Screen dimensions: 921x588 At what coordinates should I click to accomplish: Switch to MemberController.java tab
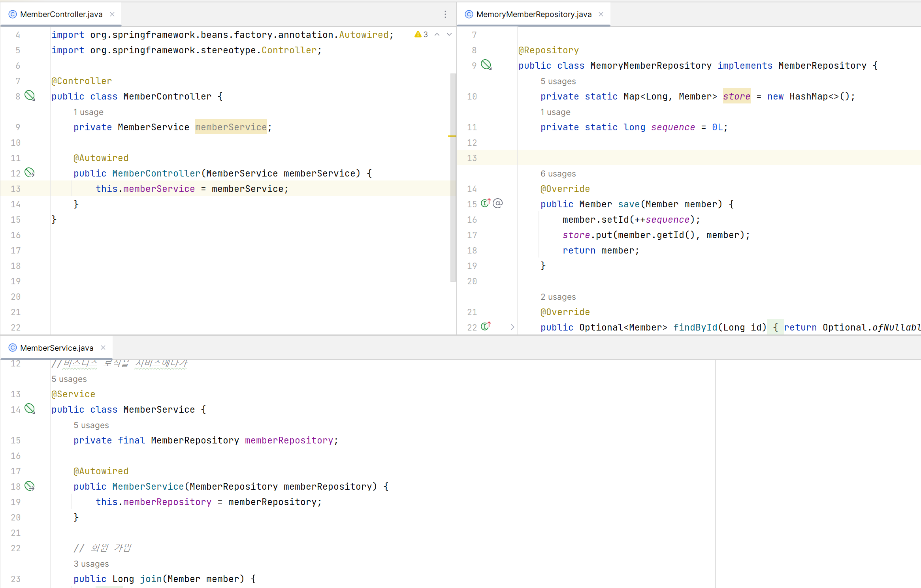click(61, 14)
